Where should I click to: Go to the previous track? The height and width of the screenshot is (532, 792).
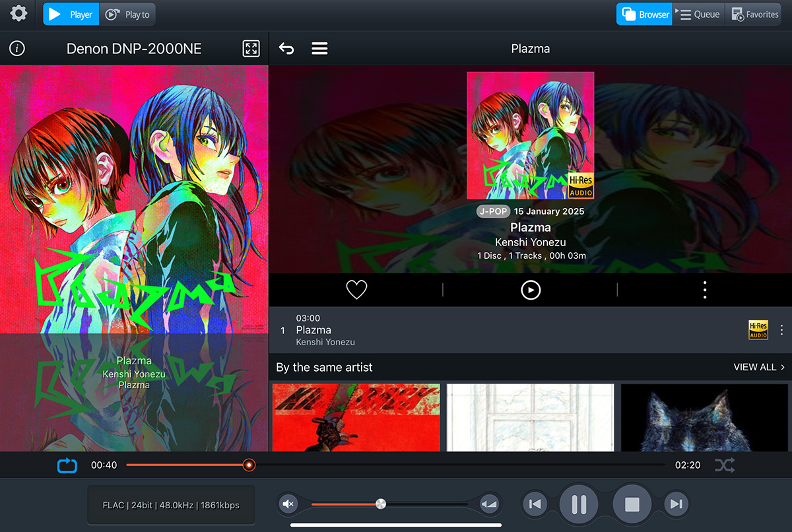pyautogui.click(x=535, y=504)
